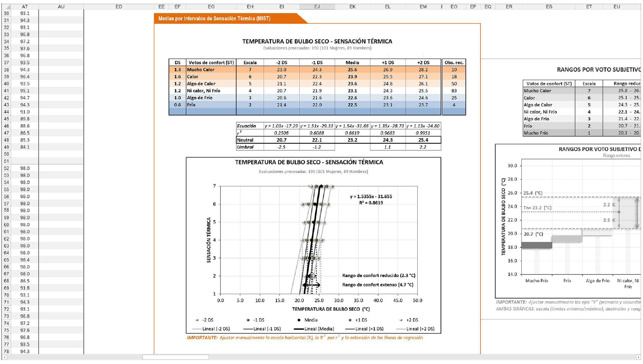Select column header EU

click(x=616, y=7)
